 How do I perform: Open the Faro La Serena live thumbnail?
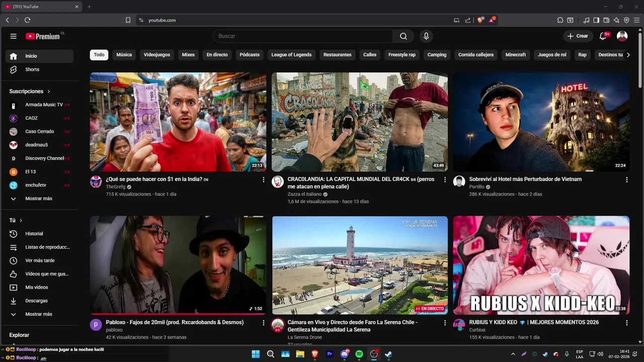(360, 265)
